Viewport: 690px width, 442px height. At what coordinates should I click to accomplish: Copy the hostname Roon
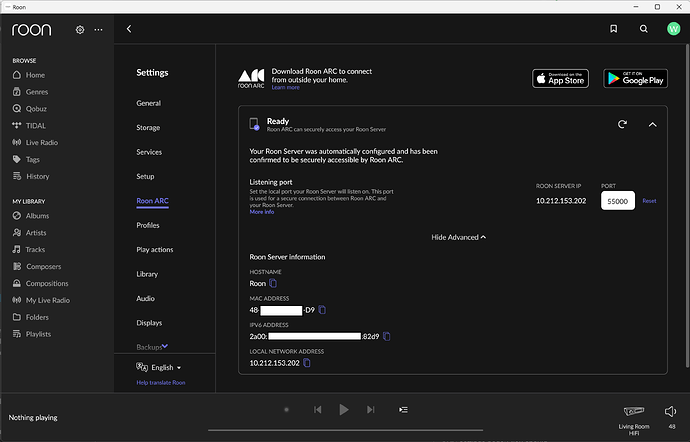(x=273, y=283)
